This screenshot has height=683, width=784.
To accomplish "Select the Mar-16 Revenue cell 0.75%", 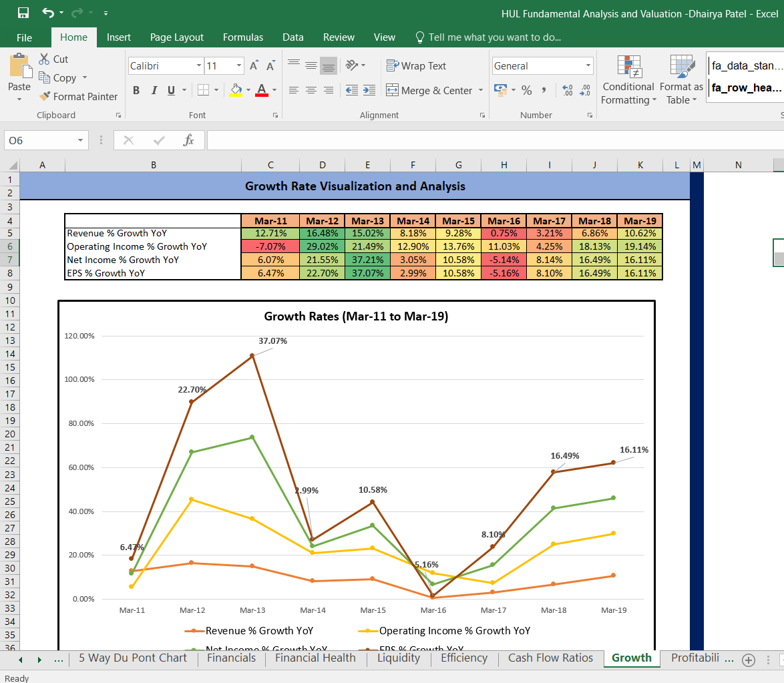I will 504,234.
